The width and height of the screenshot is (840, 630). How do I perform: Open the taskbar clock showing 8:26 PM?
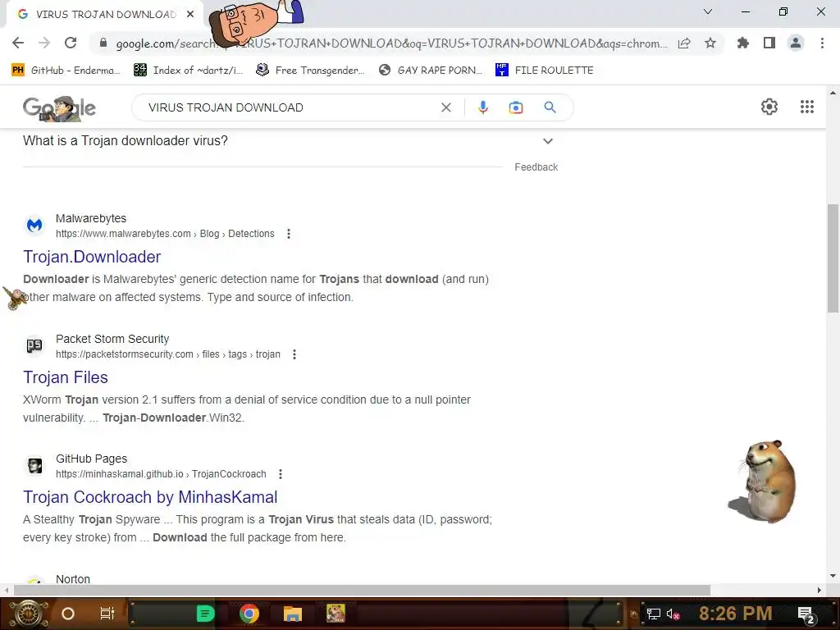(735, 614)
